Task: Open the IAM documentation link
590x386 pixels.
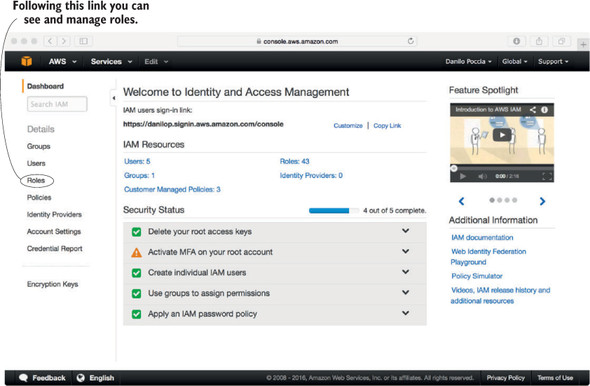Action: click(482, 237)
